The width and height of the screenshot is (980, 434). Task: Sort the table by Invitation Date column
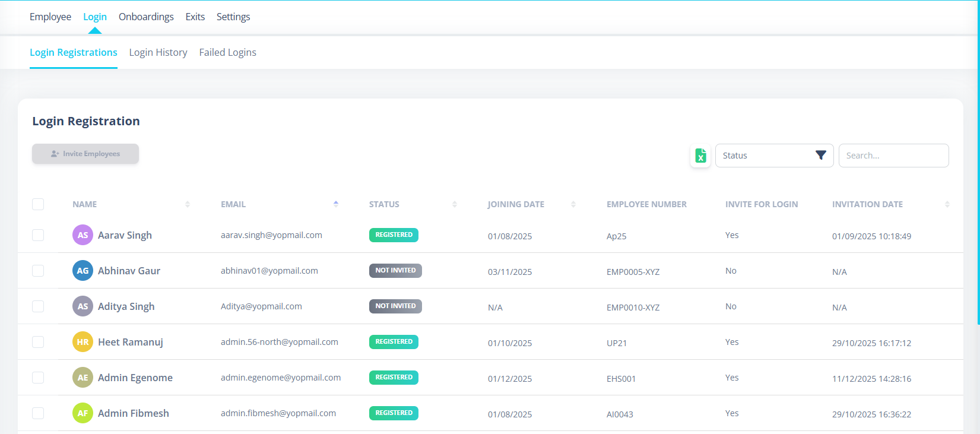click(947, 204)
